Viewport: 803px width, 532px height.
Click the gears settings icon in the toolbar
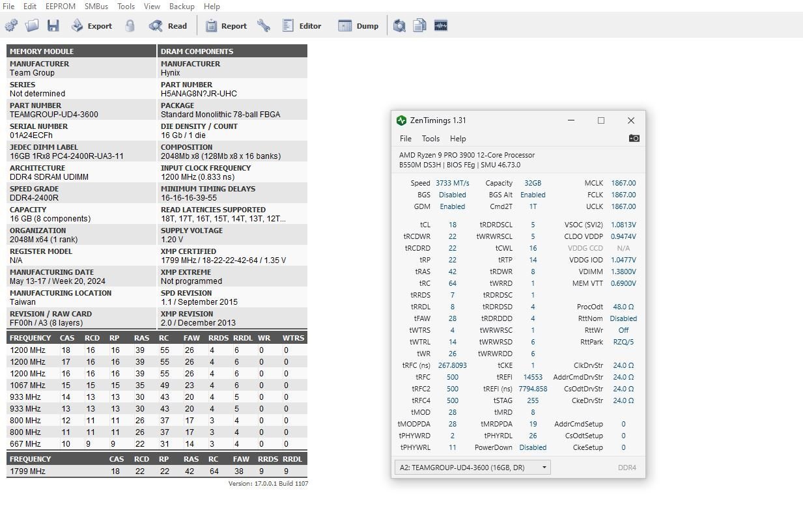click(x=11, y=26)
